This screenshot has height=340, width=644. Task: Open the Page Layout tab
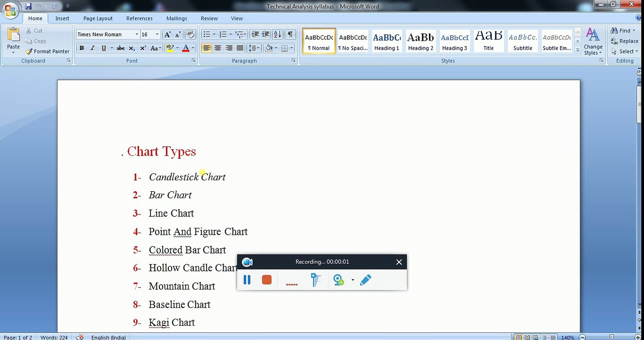(98, 18)
